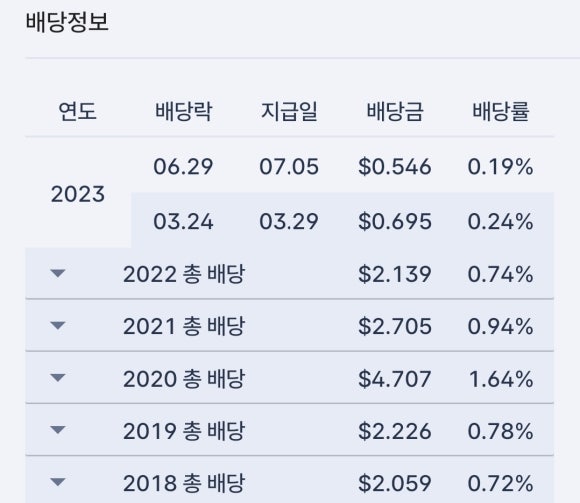Click the 2023 year cell

pyautogui.click(x=78, y=194)
